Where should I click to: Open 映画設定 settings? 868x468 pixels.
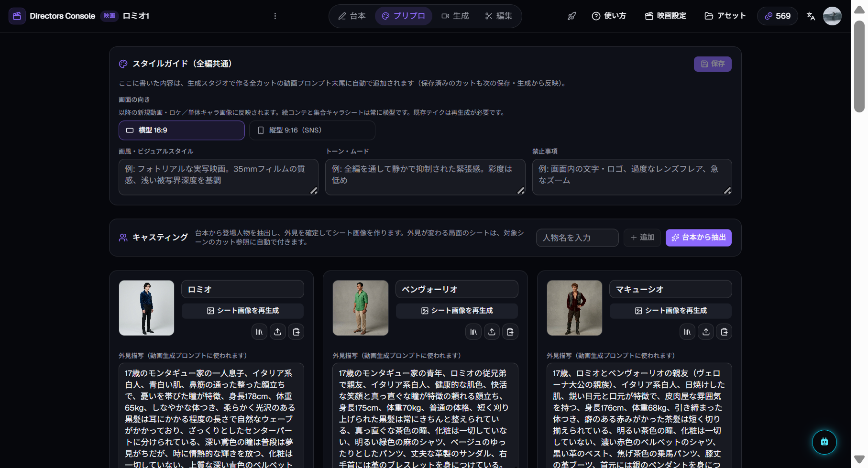point(666,16)
